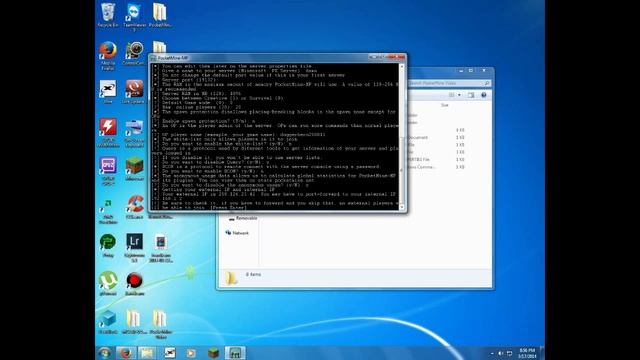
Task: Toggle the Explorer preview pane button
Action: (x=471, y=95)
